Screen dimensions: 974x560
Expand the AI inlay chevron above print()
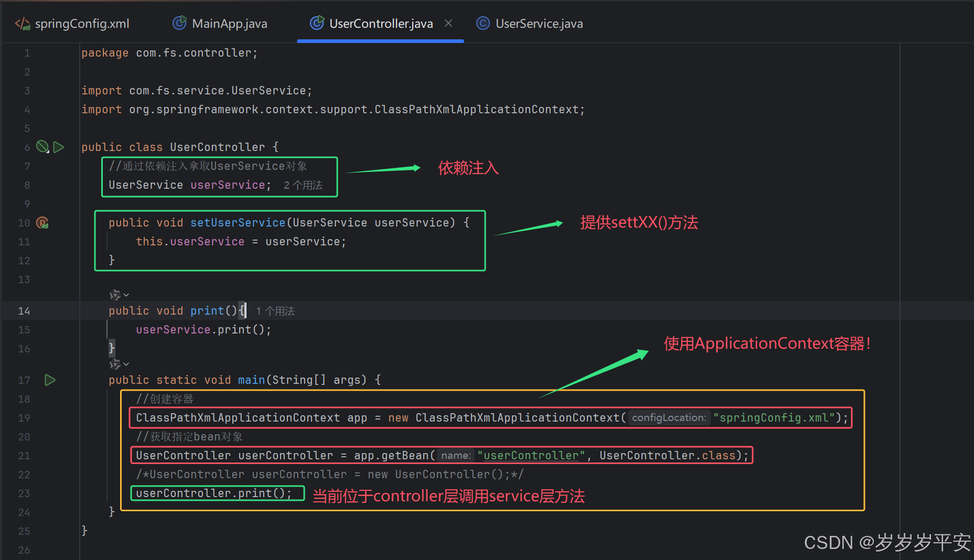point(125,295)
